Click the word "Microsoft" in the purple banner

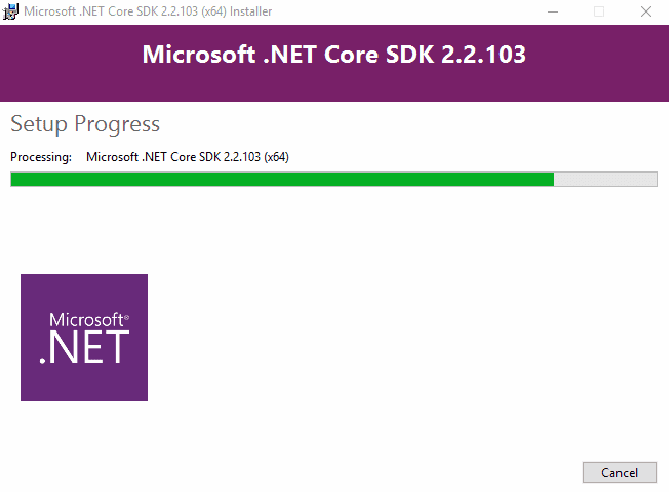tap(199, 54)
